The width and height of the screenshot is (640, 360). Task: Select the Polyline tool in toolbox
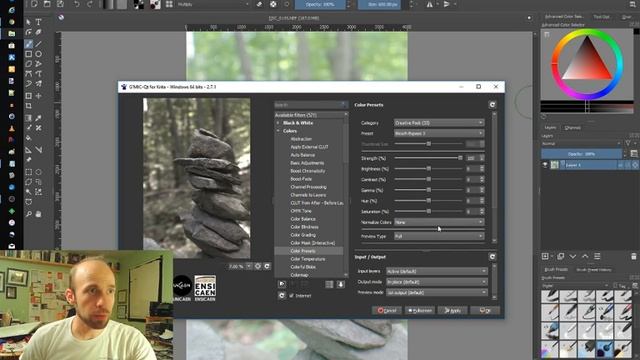[38, 64]
